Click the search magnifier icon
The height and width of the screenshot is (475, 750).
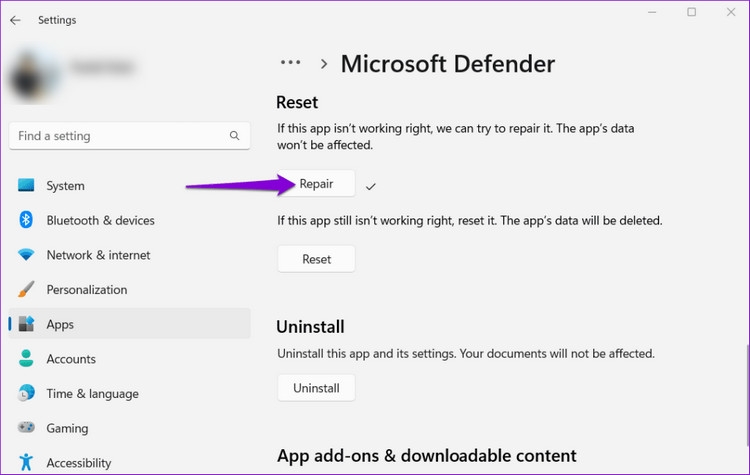click(x=234, y=136)
